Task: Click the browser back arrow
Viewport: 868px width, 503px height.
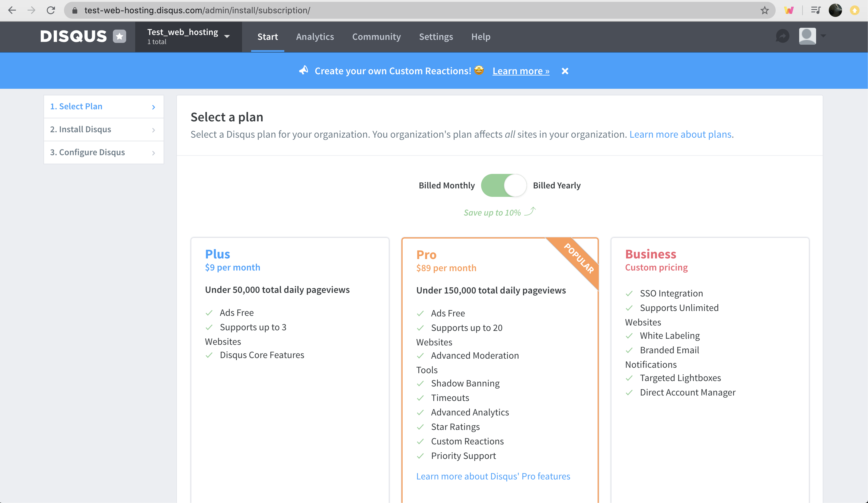Action: (12, 10)
